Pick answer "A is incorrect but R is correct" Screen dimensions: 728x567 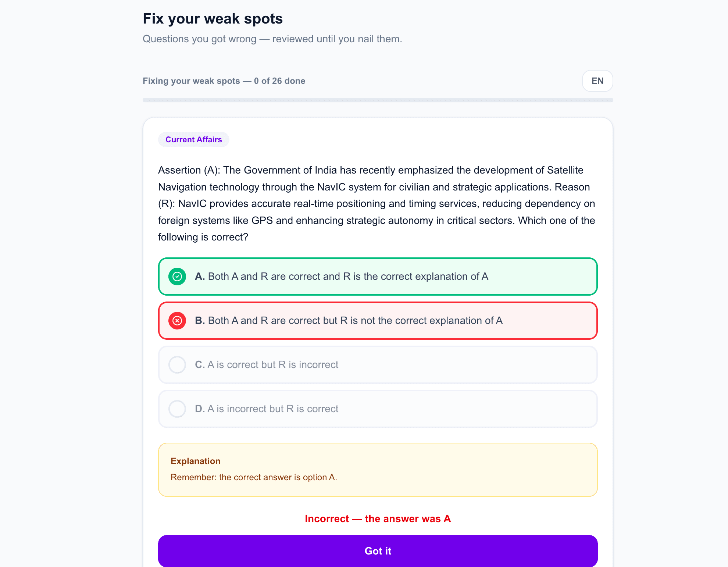click(x=378, y=409)
